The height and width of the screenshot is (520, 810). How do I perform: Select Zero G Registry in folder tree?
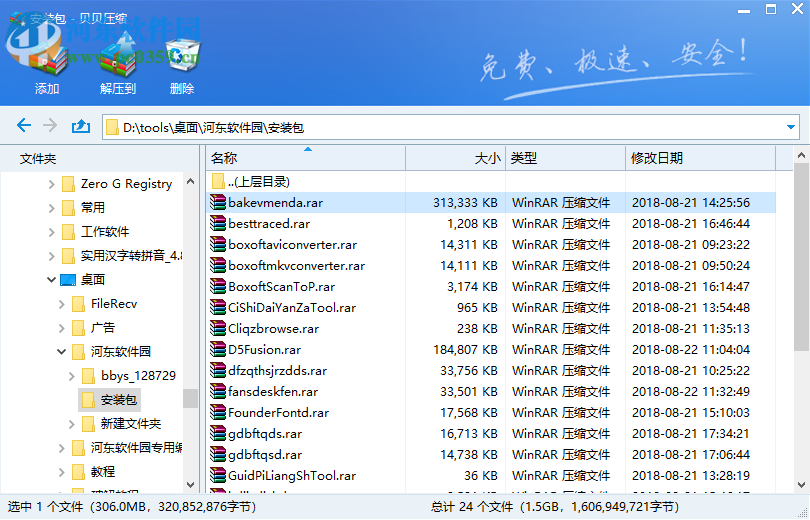(117, 184)
